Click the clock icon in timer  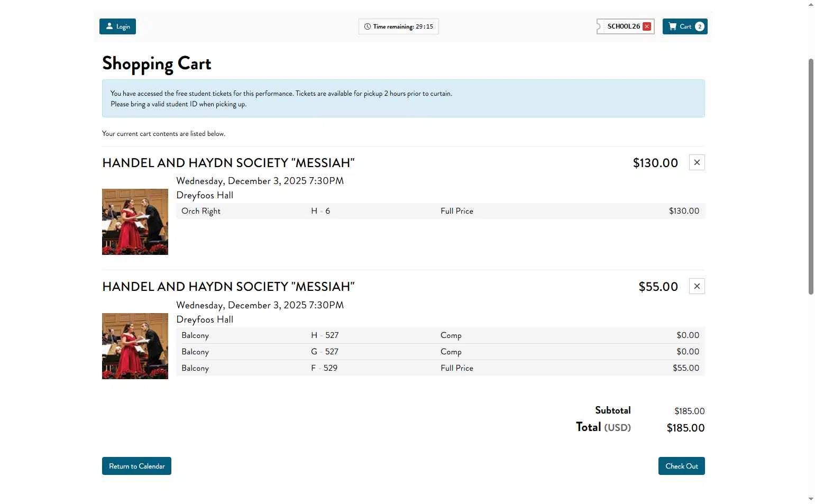367,26
